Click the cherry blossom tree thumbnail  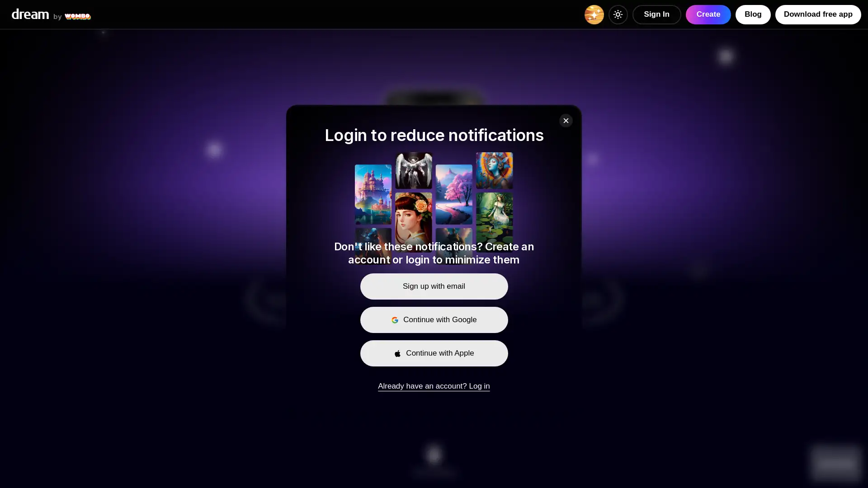(454, 194)
